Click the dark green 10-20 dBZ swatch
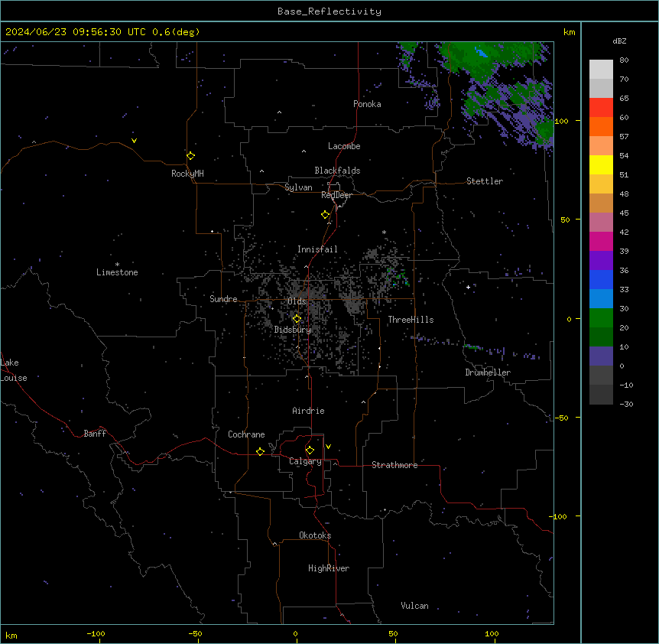 point(601,337)
